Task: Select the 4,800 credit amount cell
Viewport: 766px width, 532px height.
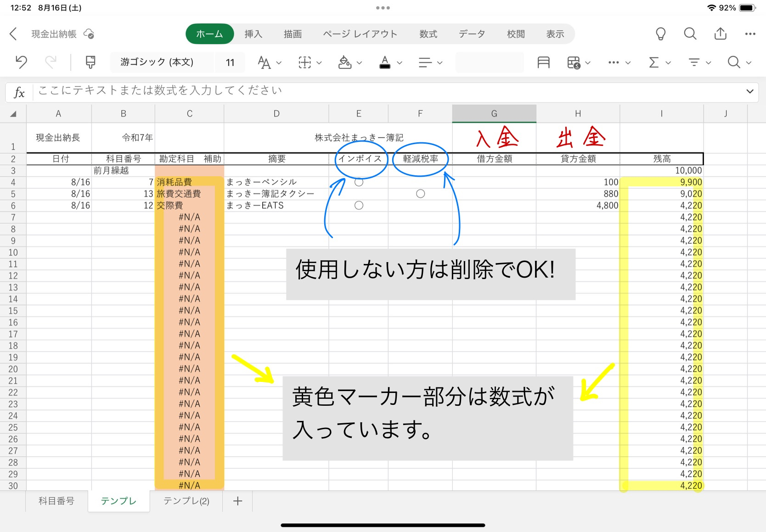Action: (578, 205)
